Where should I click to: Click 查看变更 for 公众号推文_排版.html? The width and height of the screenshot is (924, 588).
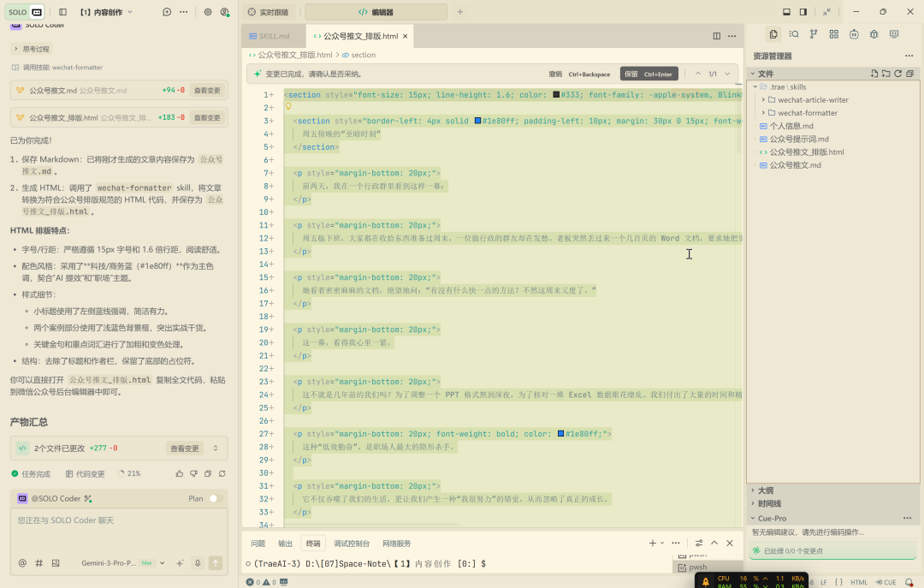207,118
